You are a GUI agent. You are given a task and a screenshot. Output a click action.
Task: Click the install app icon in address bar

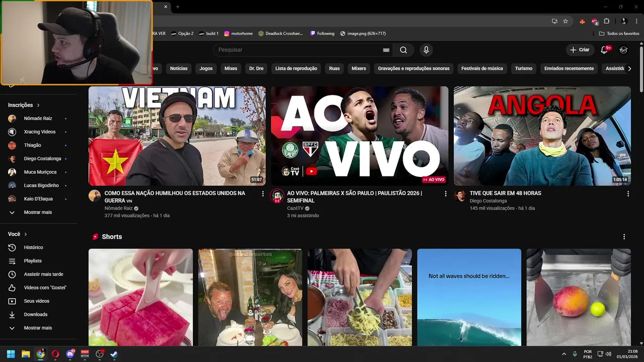click(x=554, y=21)
